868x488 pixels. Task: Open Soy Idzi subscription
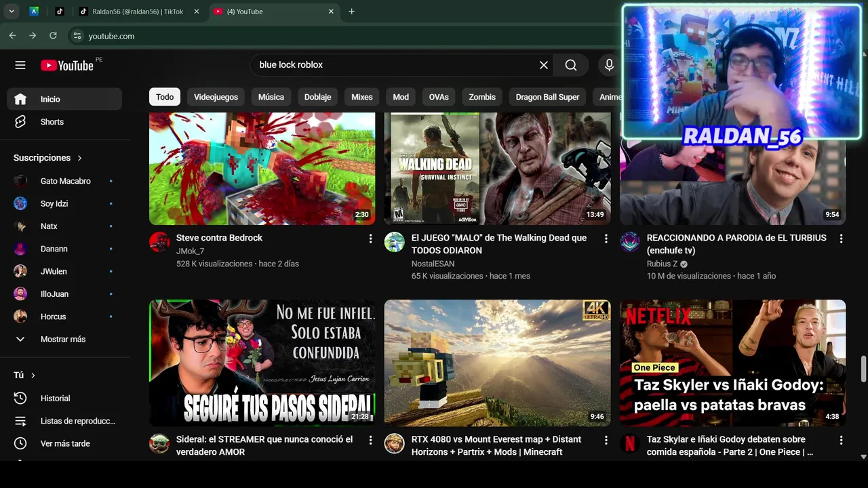pyautogui.click(x=65, y=203)
